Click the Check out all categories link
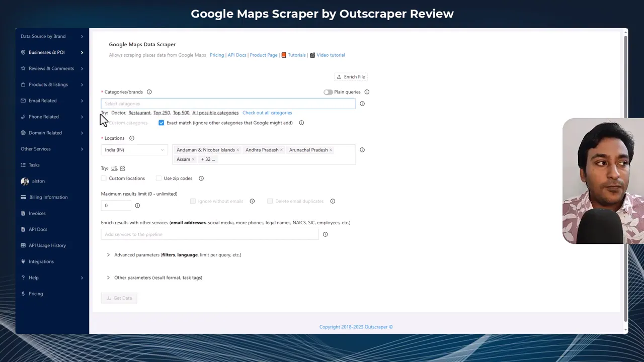Screen dimensions: 644x362 coord(267,113)
